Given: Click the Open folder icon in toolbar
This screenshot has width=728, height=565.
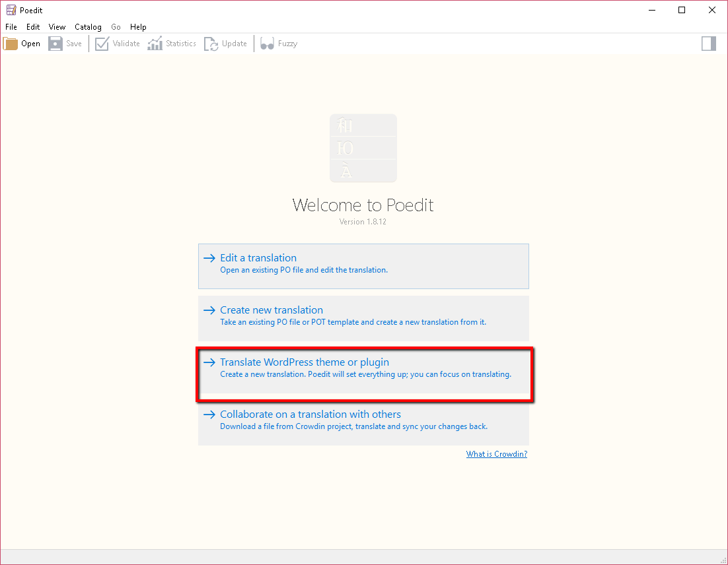Looking at the screenshot, I should click(x=11, y=44).
